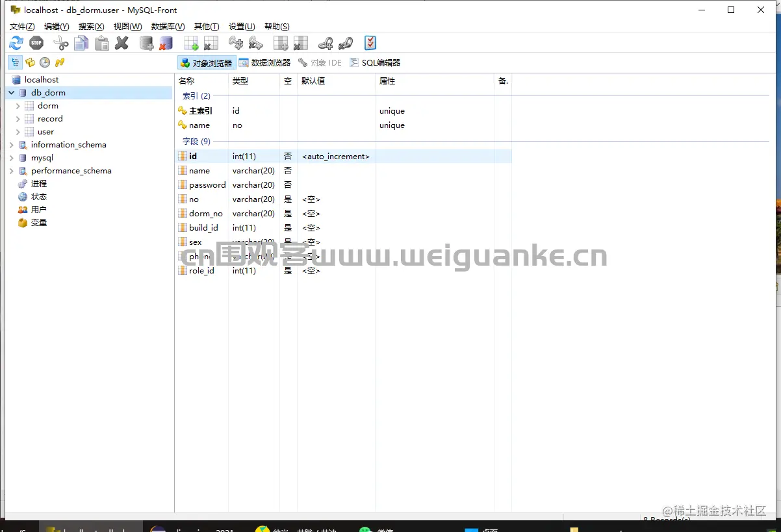Click the 属性 column header
The height and width of the screenshot is (532, 781).
(x=435, y=81)
